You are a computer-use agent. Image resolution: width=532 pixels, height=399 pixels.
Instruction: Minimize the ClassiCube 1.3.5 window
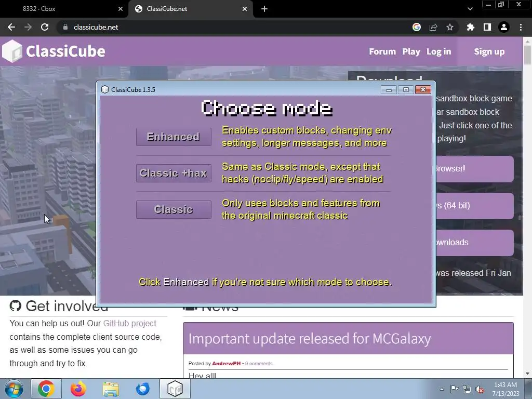[x=389, y=89]
